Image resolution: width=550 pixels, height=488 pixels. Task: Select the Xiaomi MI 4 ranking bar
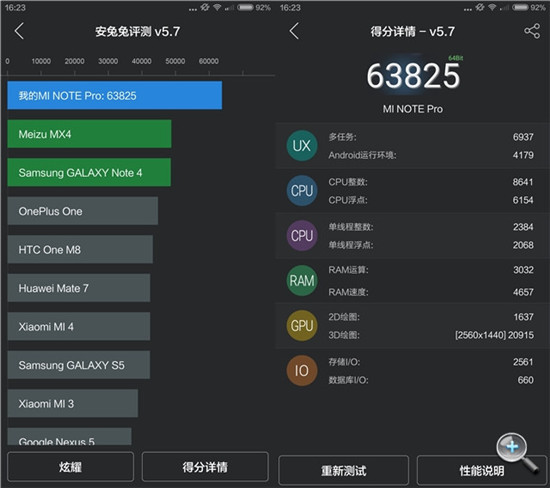(x=79, y=326)
